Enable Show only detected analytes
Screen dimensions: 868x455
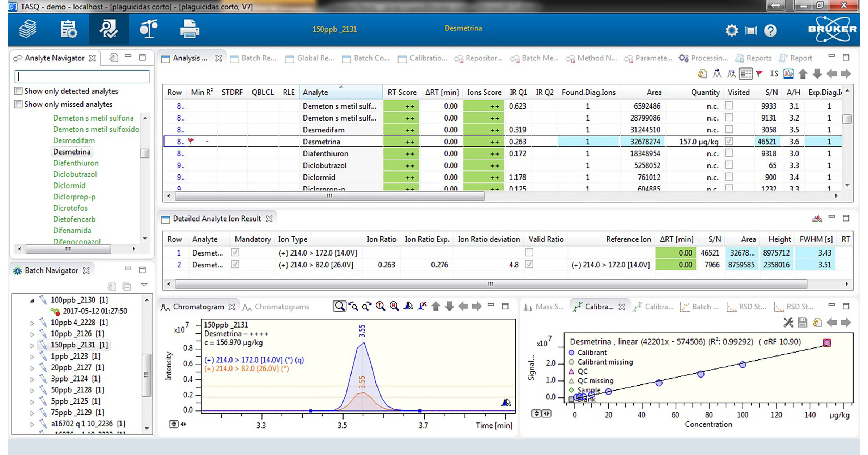click(18, 91)
